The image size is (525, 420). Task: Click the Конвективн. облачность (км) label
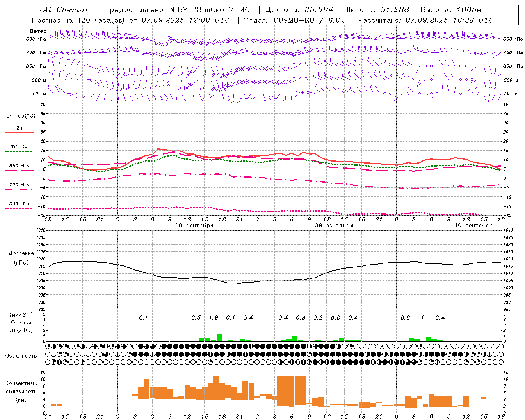[x=21, y=391]
